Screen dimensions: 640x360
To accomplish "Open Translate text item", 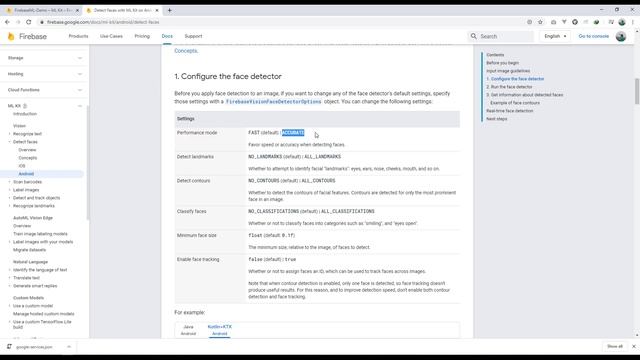I will (26, 278).
